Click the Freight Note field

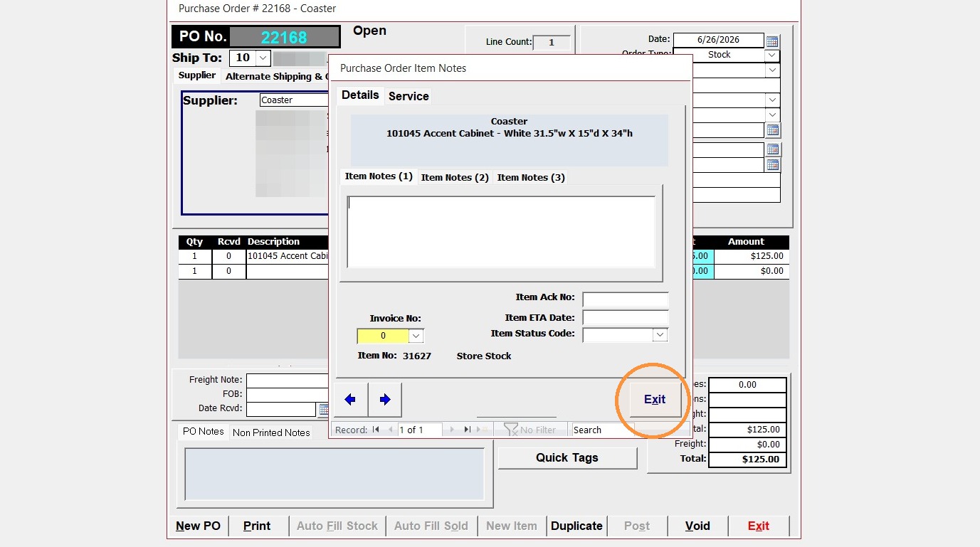click(x=288, y=381)
